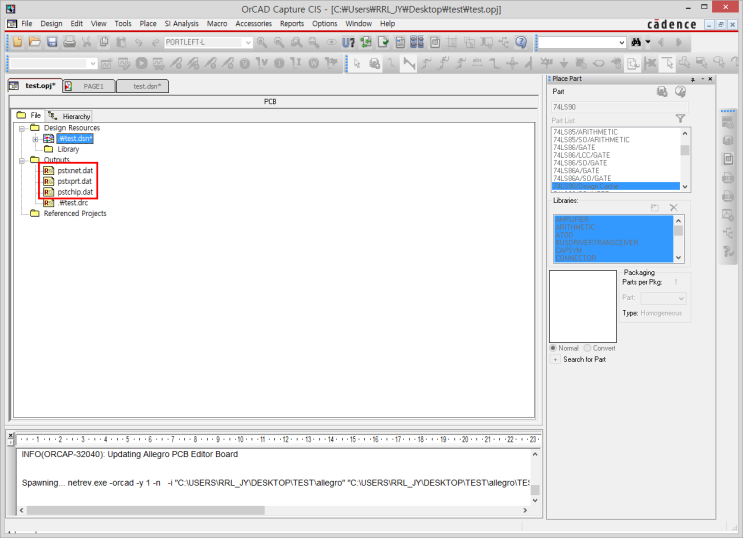Select the .\test.drc output file

(x=73, y=203)
